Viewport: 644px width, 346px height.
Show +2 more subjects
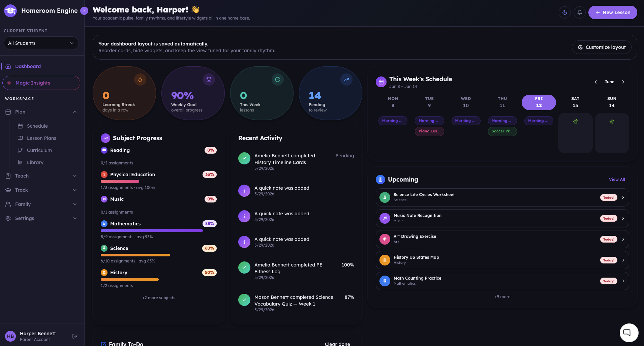(x=159, y=298)
